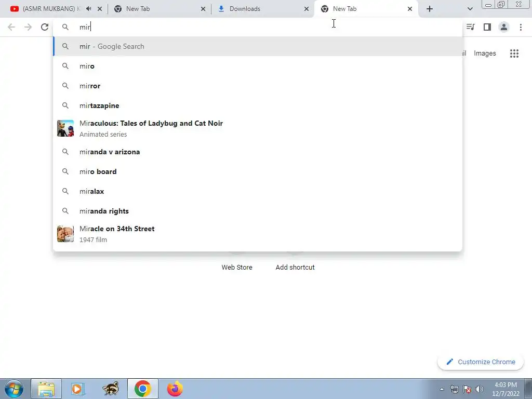Choose 'miranda v arizona' suggestion
Image resolution: width=532 pixels, height=399 pixels.
coord(258,152)
